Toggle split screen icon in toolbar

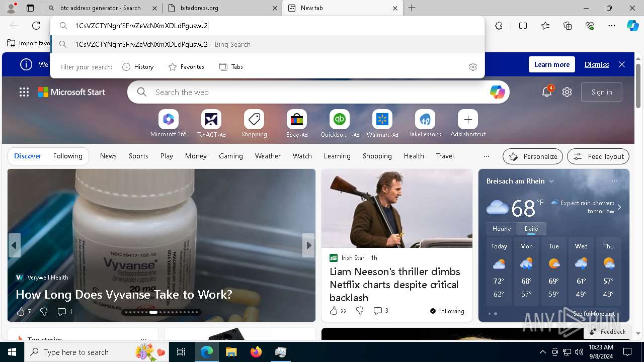click(x=523, y=26)
